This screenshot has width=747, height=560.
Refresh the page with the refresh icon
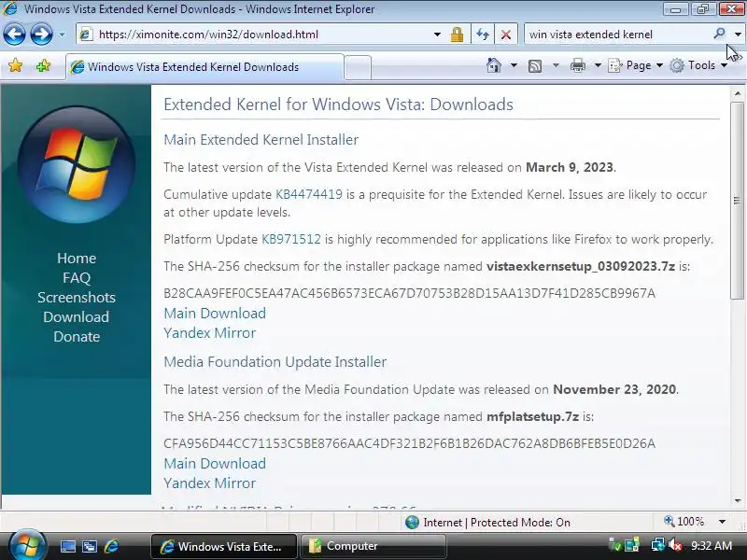click(x=483, y=35)
